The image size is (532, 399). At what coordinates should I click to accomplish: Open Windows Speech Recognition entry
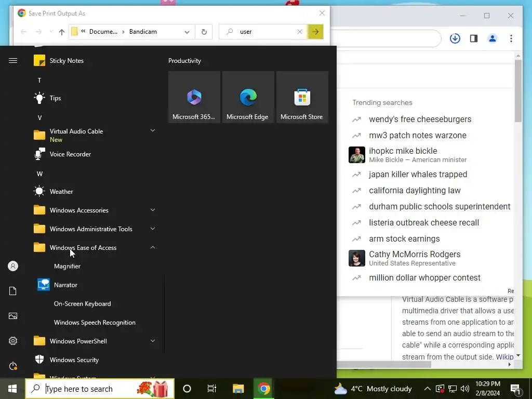click(x=95, y=322)
